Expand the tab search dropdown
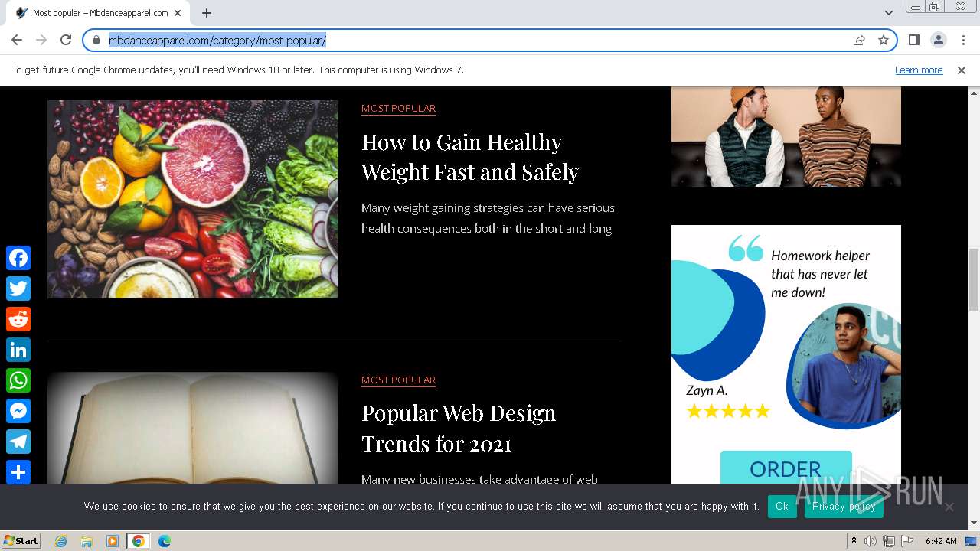The height and width of the screenshot is (551, 980). click(x=888, y=13)
